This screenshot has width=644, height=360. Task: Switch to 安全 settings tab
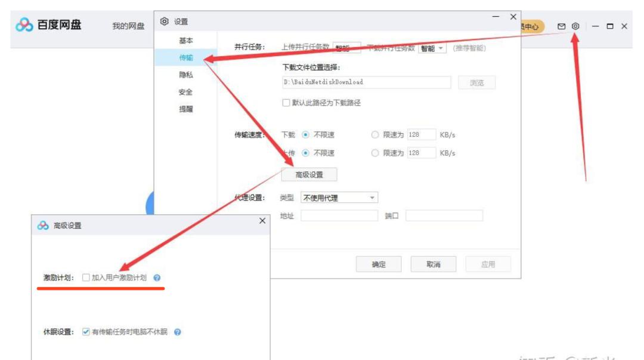pyautogui.click(x=185, y=92)
